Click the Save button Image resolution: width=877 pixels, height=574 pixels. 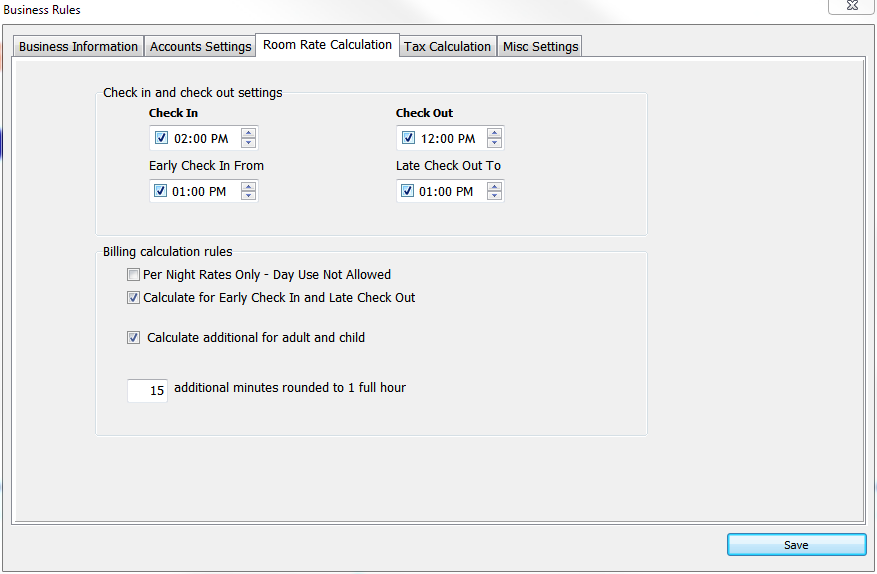pyautogui.click(x=796, y=545)
